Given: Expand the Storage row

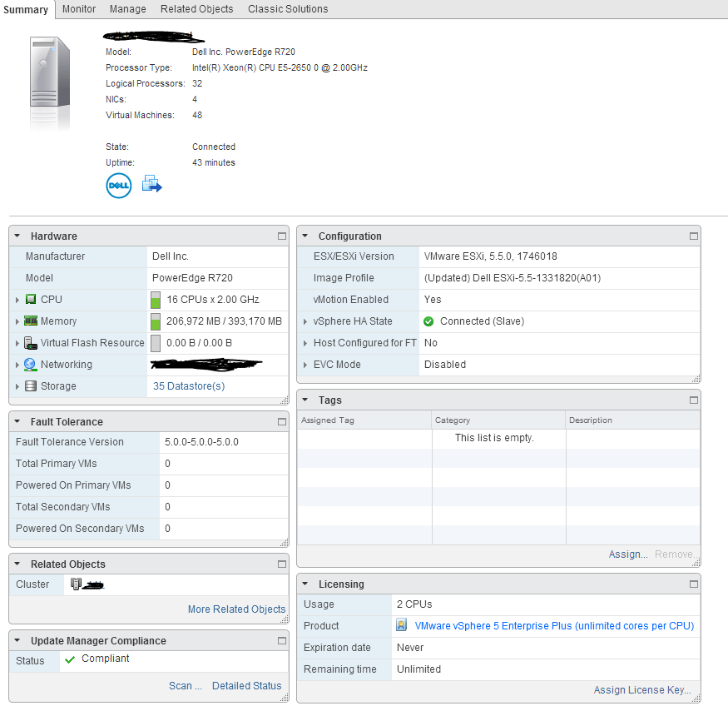Looking at the screenshot, I should [x=17, y=386].
